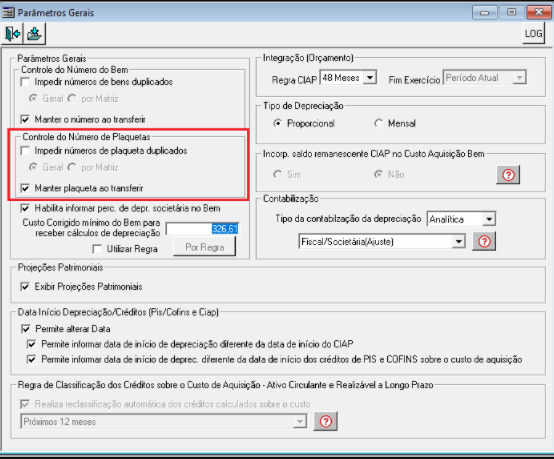Select por Matriz under Controle do Número de Plaquetas
The height and width of the screenshot is (459, 554).
pyautogui.click(x=72, y=167)
